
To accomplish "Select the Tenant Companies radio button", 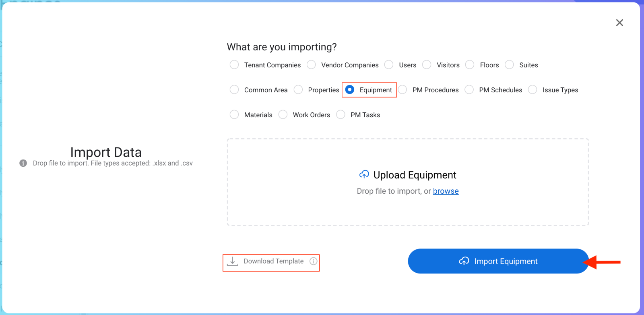I will 234,65.
